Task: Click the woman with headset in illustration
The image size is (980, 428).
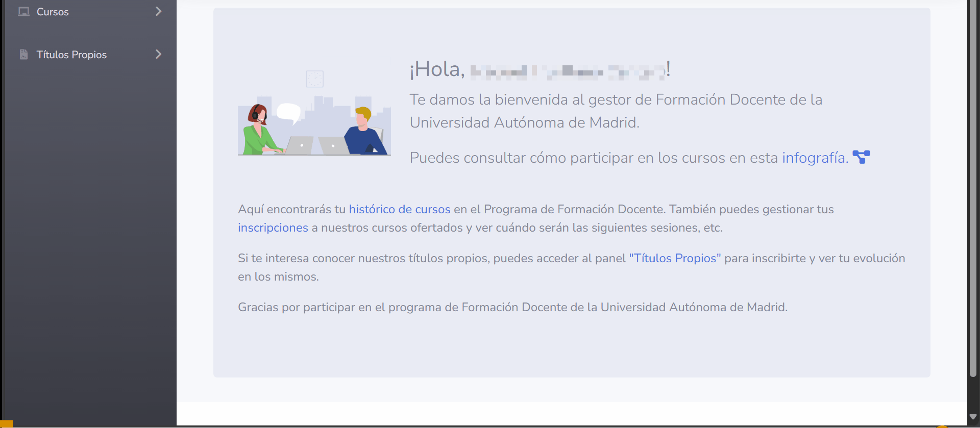Action: (259, 130)
